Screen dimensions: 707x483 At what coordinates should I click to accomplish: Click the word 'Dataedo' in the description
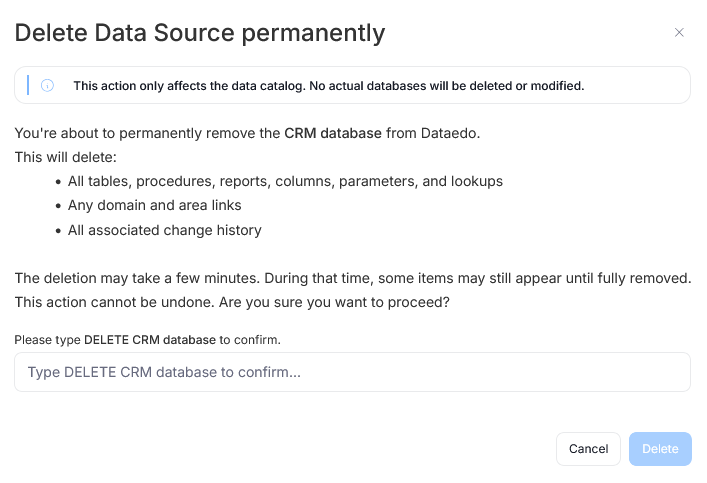point(448,133)
